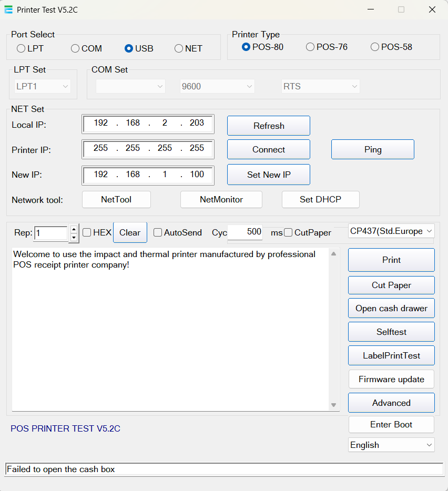Viewport: 448px width, 491px height.
Task: Click the Ping button
Action: [x=372, y=149]
